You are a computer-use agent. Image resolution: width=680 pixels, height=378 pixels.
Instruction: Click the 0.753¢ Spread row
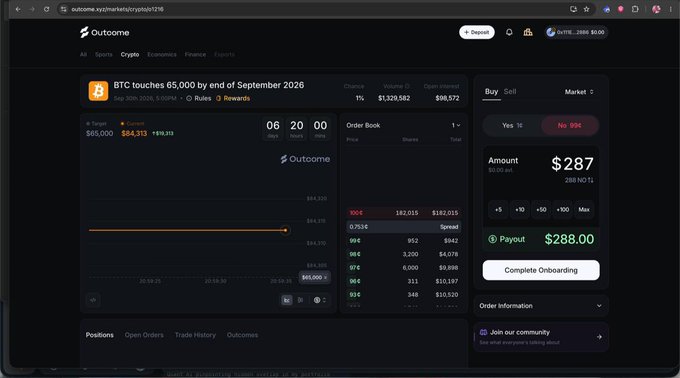click(403, 227)
